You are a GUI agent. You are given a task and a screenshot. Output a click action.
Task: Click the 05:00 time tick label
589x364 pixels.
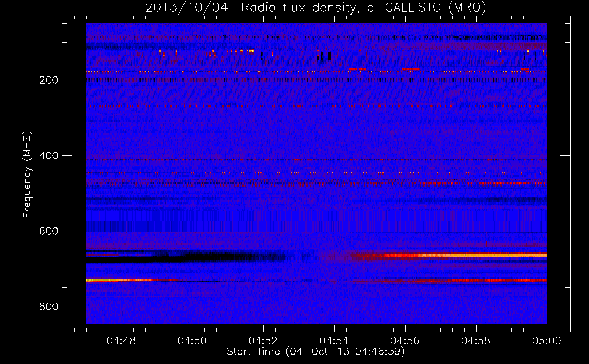[x=546, y=341]
